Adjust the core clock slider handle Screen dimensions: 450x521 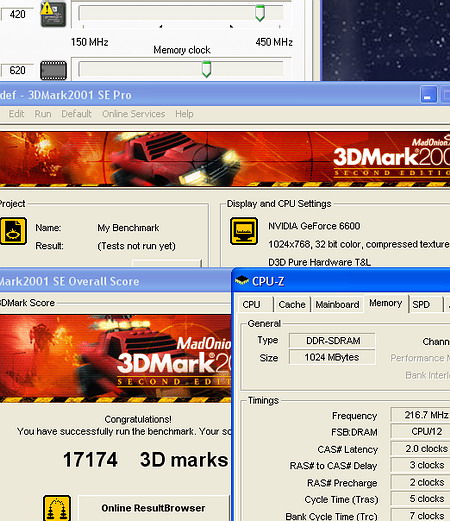260,13
